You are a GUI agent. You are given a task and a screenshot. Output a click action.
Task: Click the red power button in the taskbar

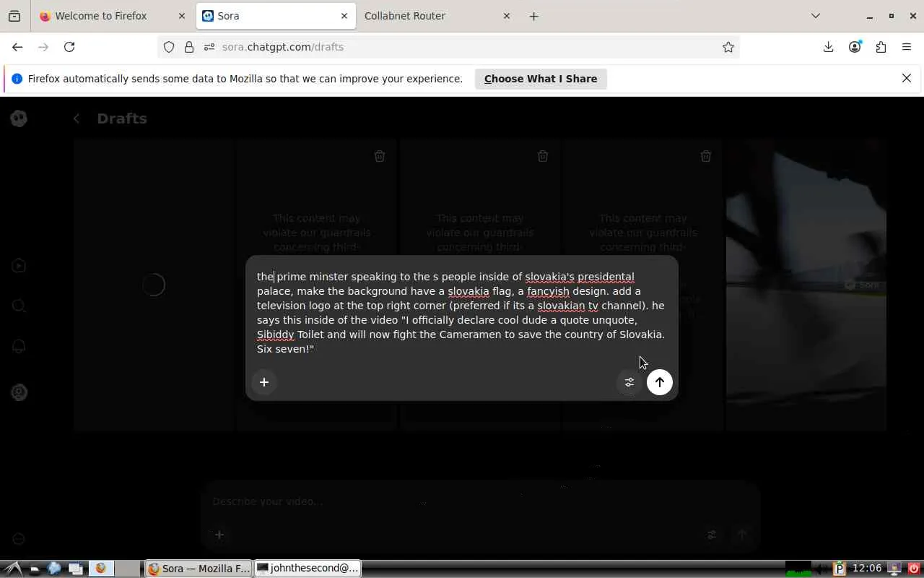pos(915,569)
